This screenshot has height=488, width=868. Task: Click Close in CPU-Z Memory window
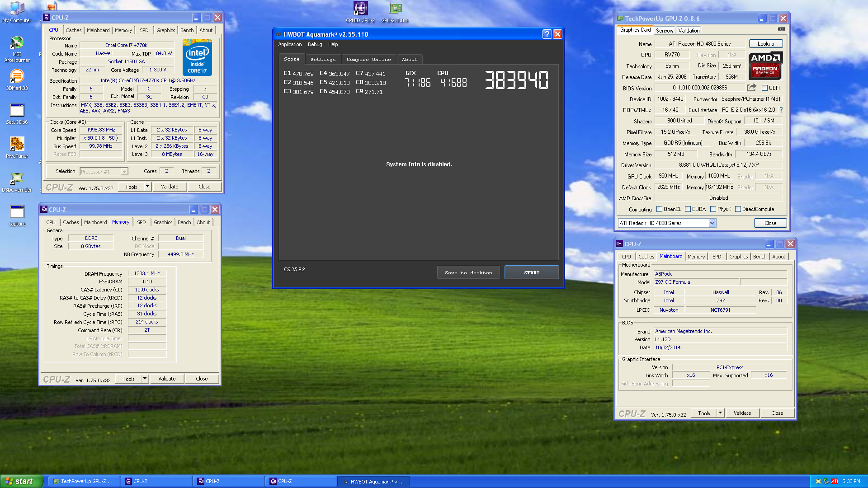(202, 379)
